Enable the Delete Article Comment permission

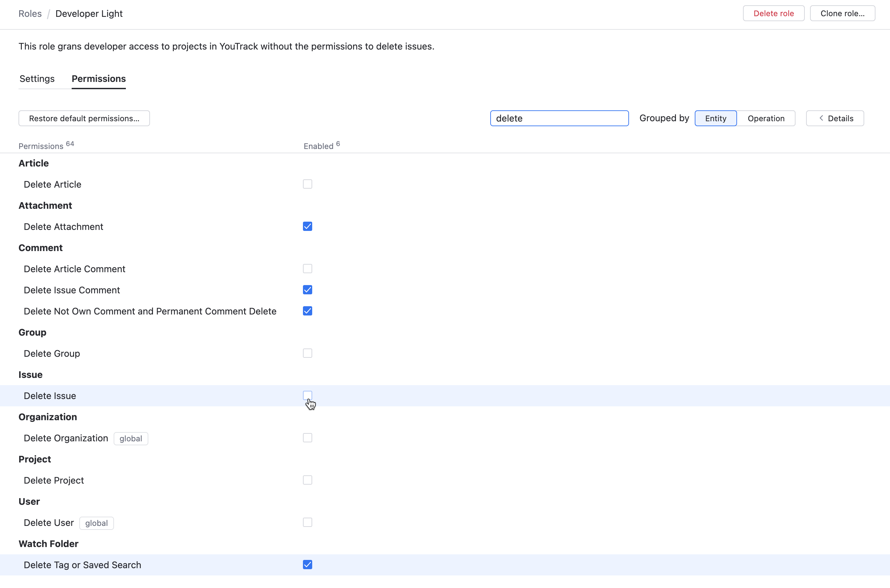tap(307, 269)
